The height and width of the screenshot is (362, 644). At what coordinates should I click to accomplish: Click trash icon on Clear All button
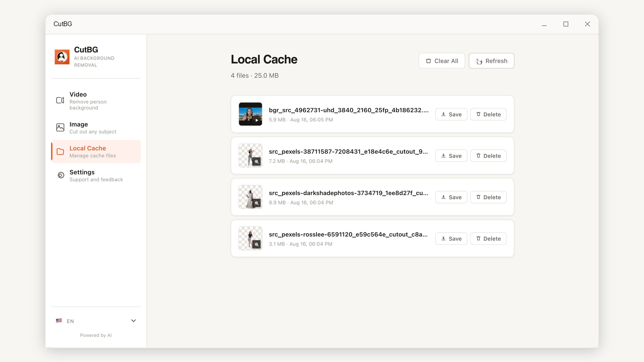point(428,61)
